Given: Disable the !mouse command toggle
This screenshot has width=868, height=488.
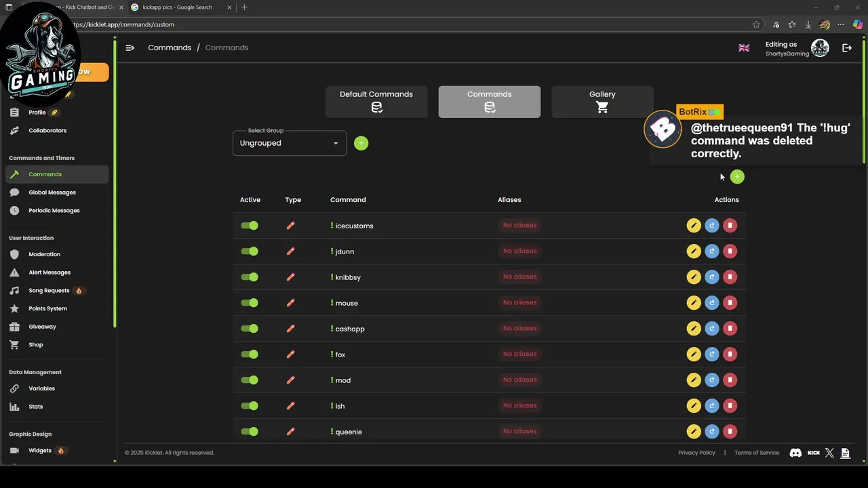Looking at the screenshot, I should coord(250,303).
